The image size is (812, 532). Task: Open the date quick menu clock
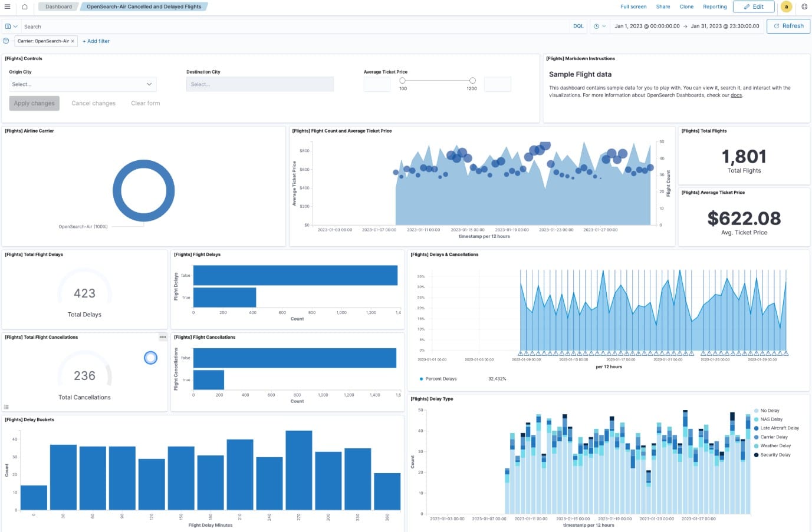coord(599,26)
